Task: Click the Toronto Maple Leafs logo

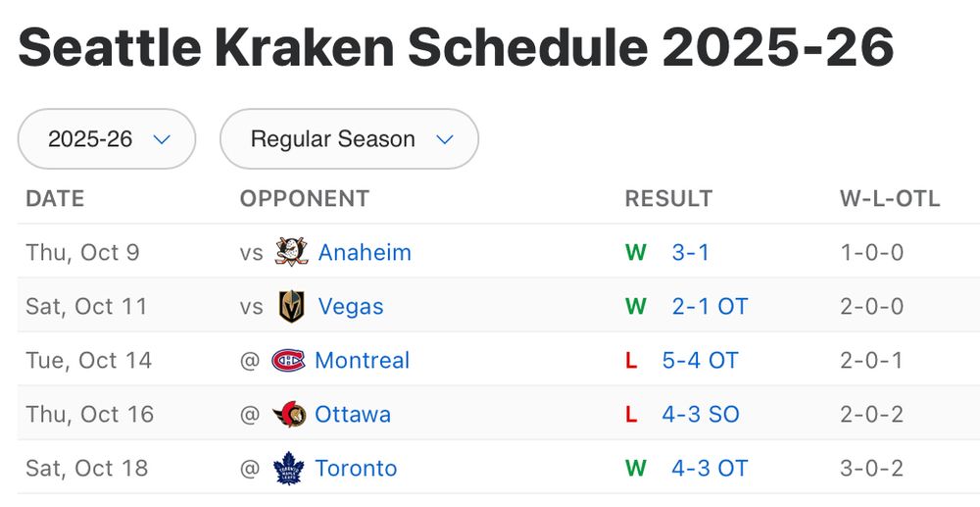Action: coord(289,468)
